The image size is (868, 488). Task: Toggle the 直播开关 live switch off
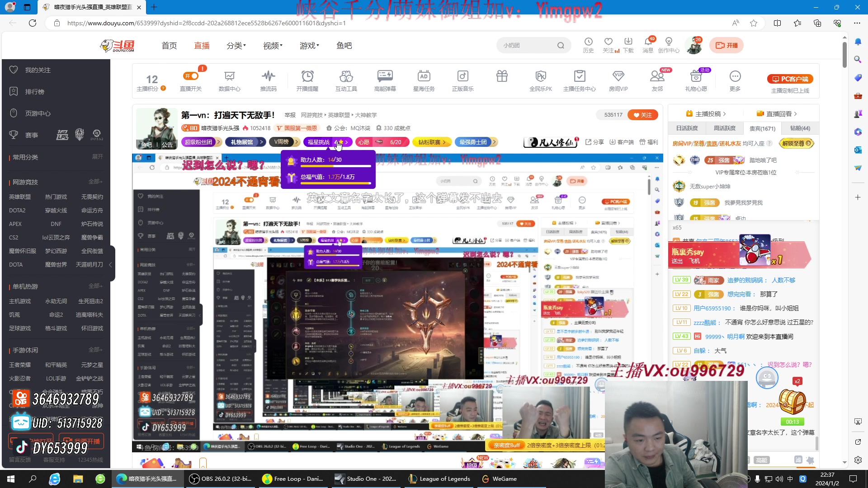pos(191,76)
